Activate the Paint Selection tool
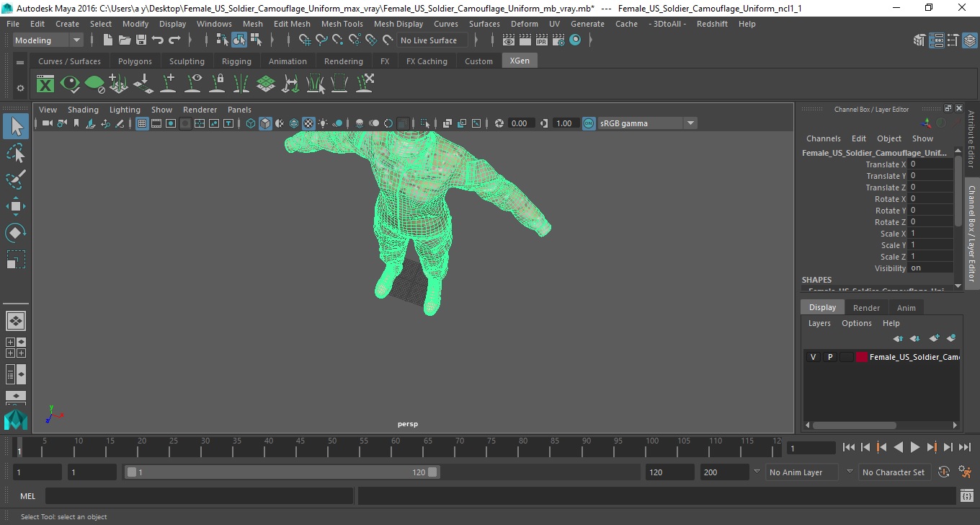Image resolution: width=980 pixels, height=525 pixels. point(16,180)
